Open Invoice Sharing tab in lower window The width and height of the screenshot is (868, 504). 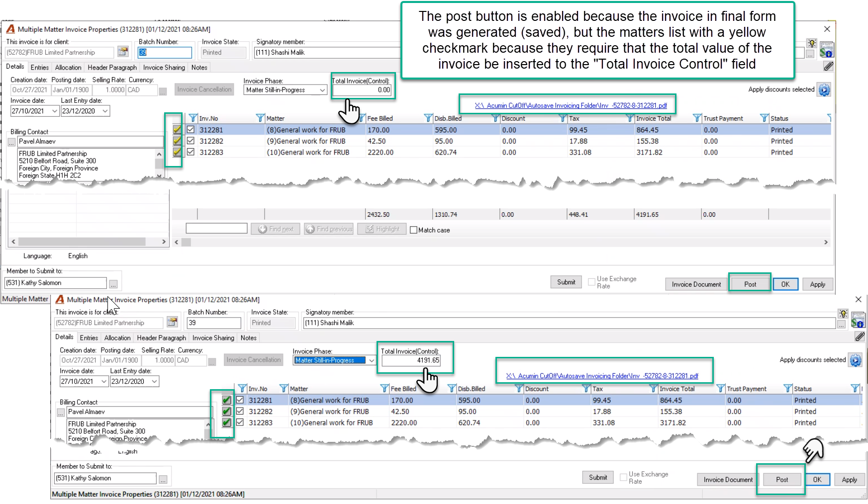point(213,338)
